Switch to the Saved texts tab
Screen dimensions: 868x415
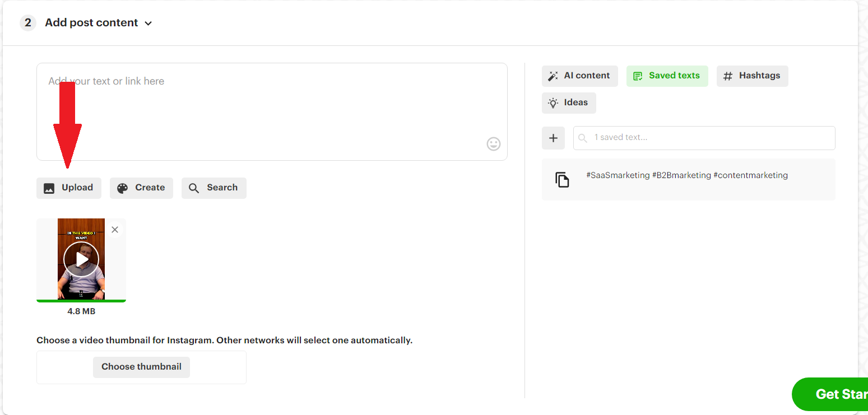tap(667, 76)
